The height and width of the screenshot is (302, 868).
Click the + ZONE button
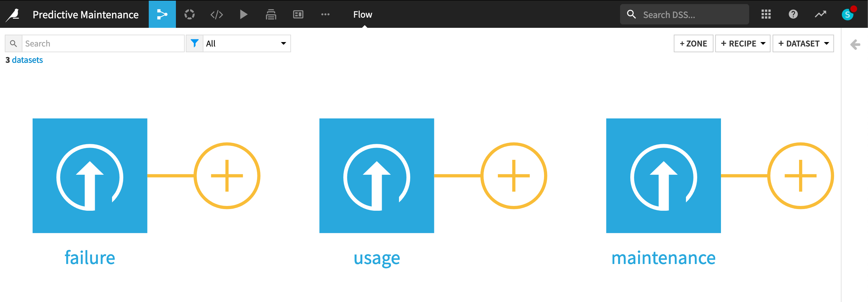click(x=693, y=43)
